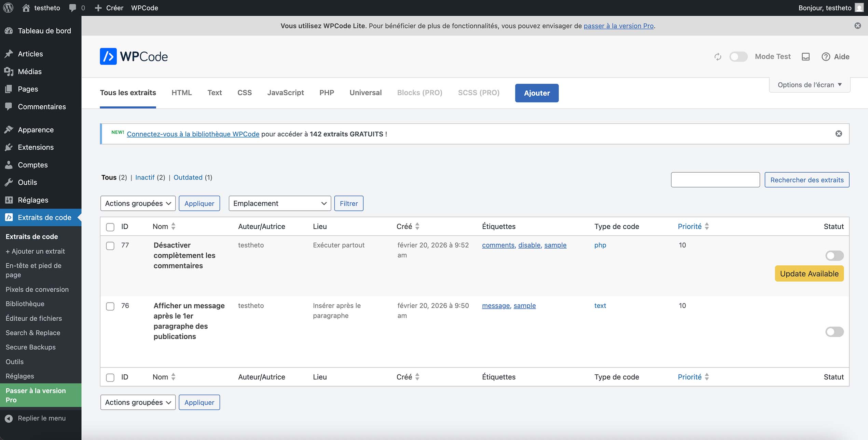Open the WPCode feedback inbox icon
The image size is (868, 440).
(x=805, y=57)
